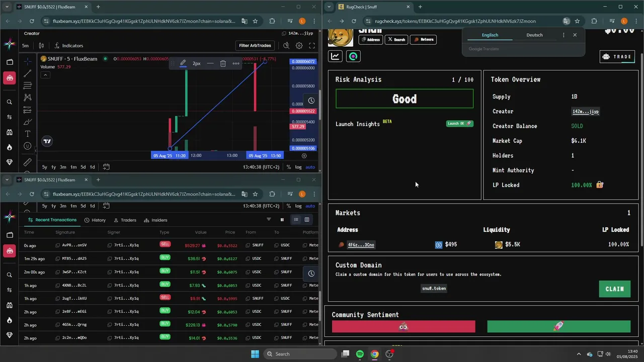Open Spotify from the taskbar
This screenshot has height=362, width=644.
[x=360, y=354]
